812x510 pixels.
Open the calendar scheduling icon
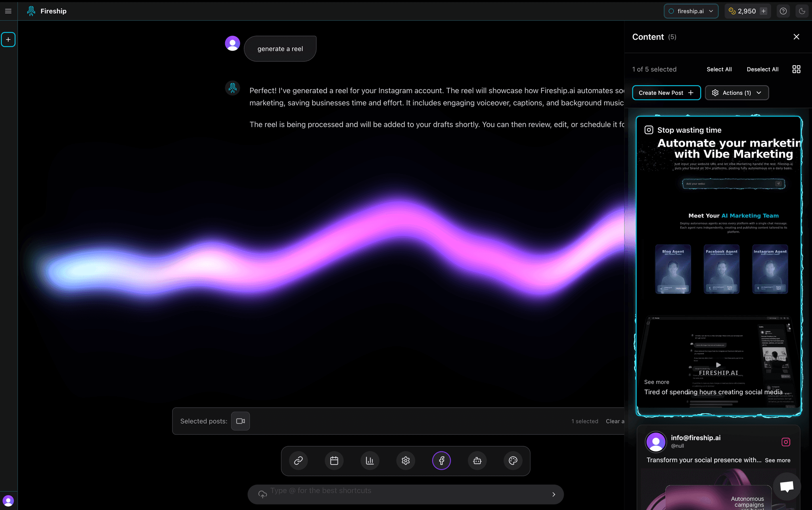pos(334,460)
